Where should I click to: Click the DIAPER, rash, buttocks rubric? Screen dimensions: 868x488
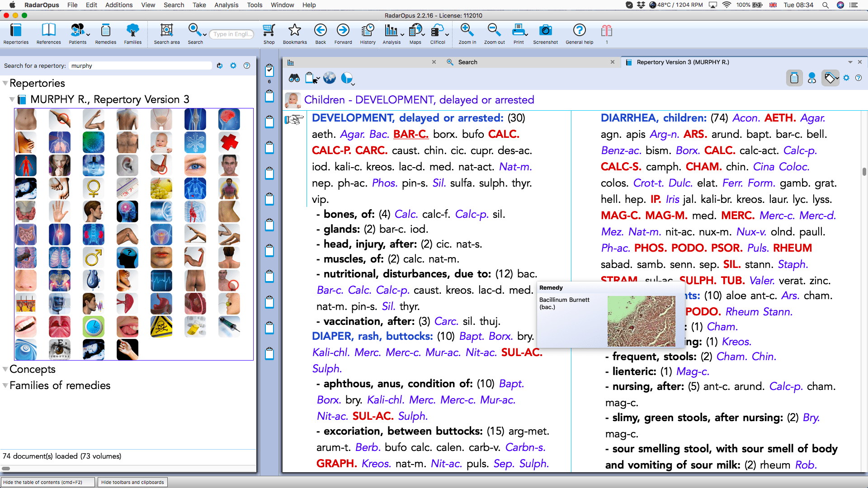click(x=373, y=336)
